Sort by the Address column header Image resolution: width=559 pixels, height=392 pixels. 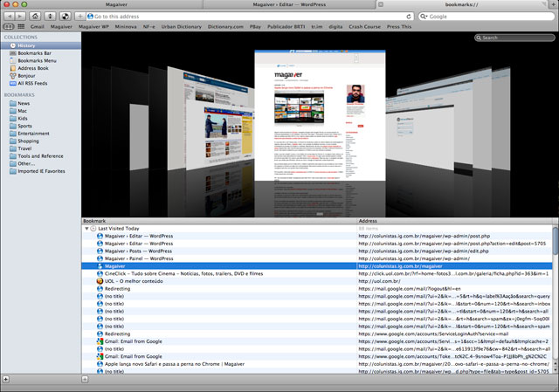point(454,221)
